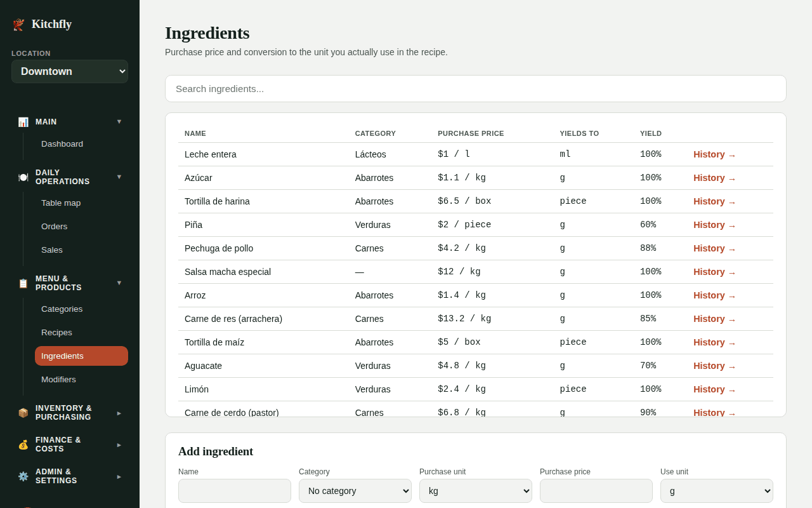Screen dimensions: 812x508
Task: Open History for Piña
Action: [714, 225]
